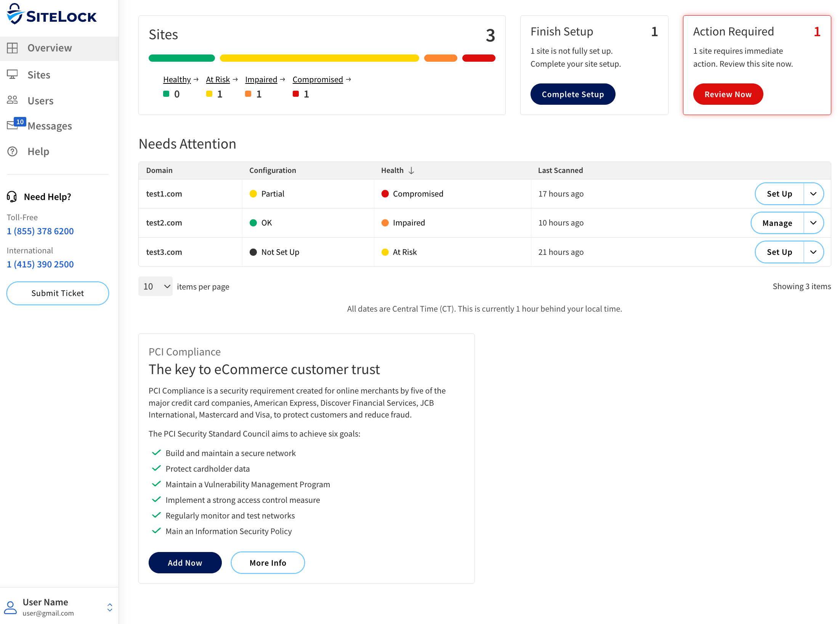Click the Domain column header
Viewport: 840px width, 624px height.
point(159,170)
